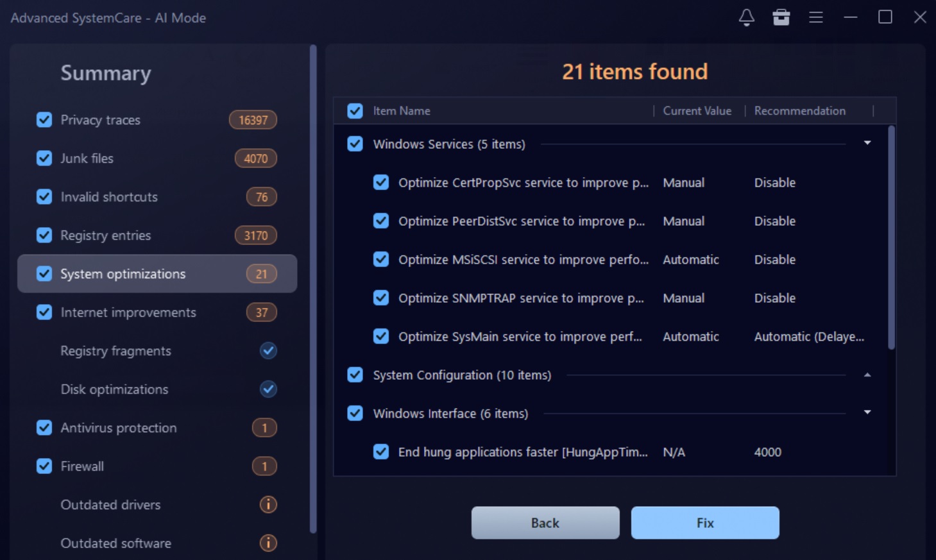This screenshot has width=936, height=560.
Task: Click the Fix button
Action: click(705, 523)
